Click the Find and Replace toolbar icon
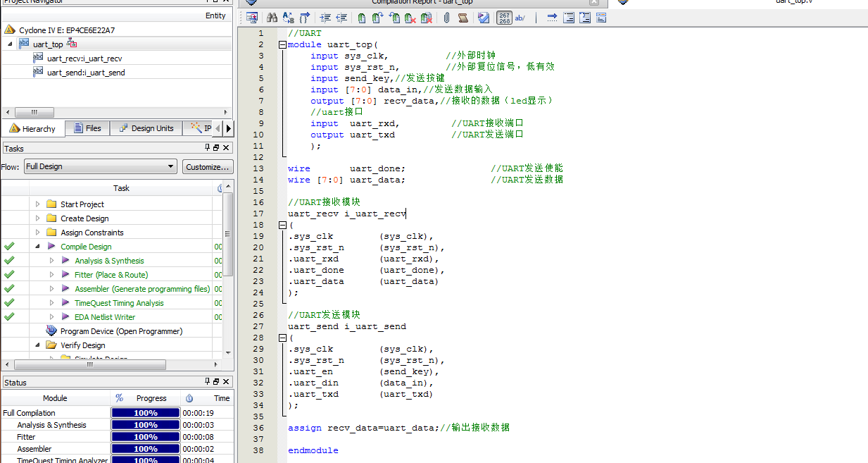 pyautogui.click(x=289, y=18)
